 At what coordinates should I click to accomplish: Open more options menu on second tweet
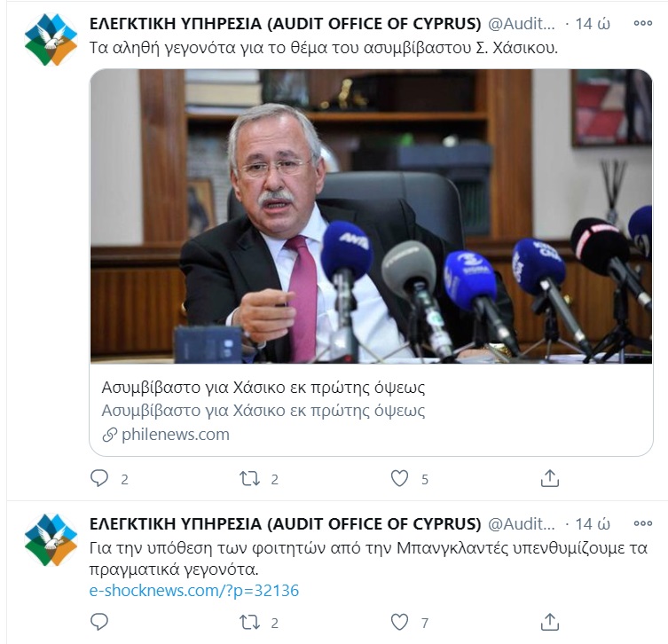coord(643,523)
